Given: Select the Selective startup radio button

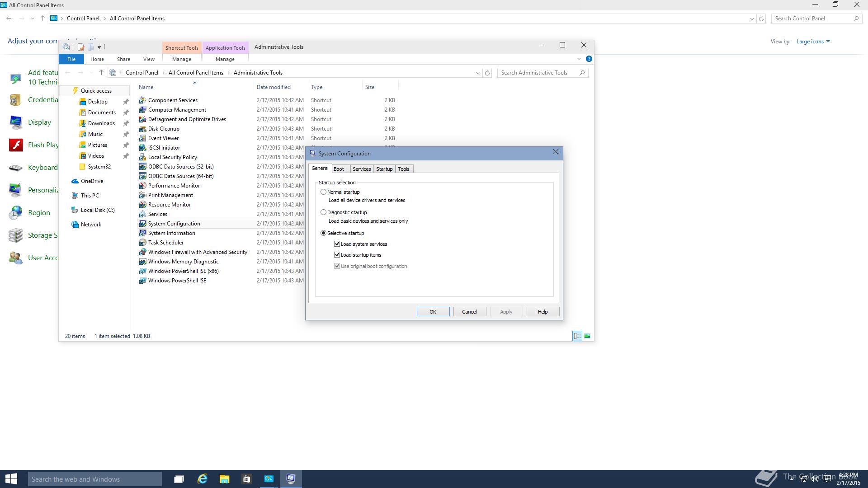Looking at the screenshot, I should click(x=323, y=233).
